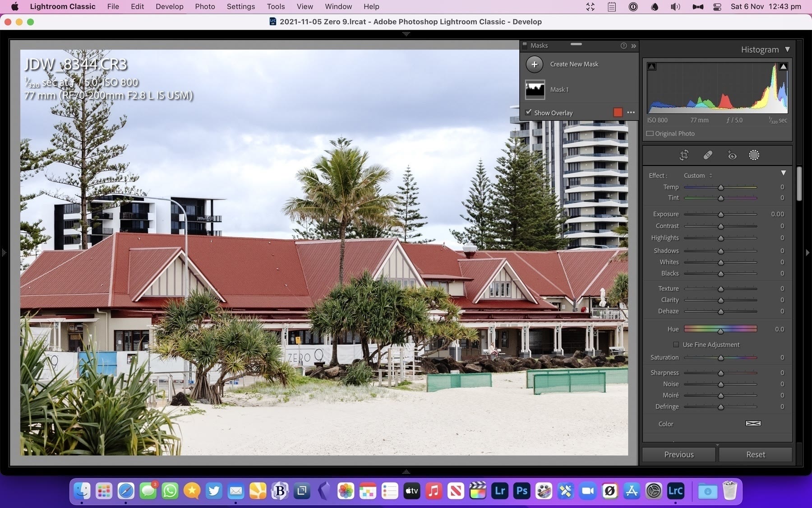The width and height of the screenshot is (812, 508).
Task: Check Use Fine Adjustment option
Action: point(676,345)
